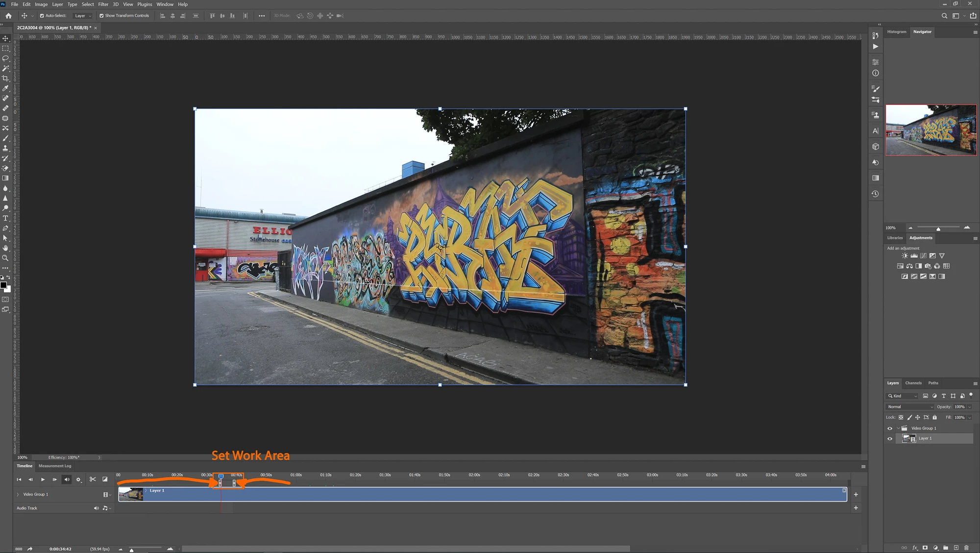Open the Auto-Select Layer dropdown
This screenshot has width=980, height=553.
pos(83,16)
